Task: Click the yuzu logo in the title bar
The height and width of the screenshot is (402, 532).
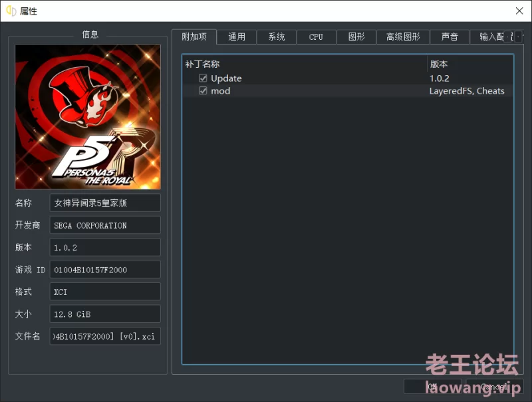Action: tap(11, 11)
